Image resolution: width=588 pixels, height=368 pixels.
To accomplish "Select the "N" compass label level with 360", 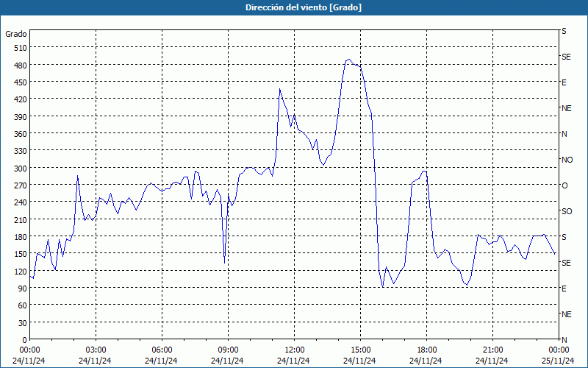I will 564,134.
